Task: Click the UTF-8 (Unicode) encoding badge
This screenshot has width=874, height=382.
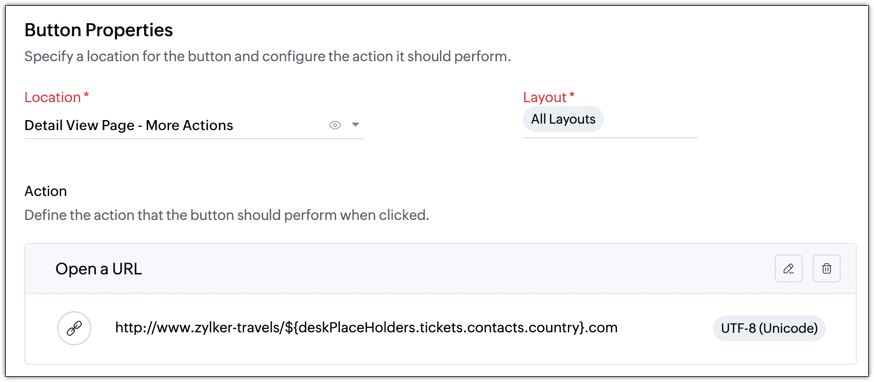Action: (x=769, y=328)
